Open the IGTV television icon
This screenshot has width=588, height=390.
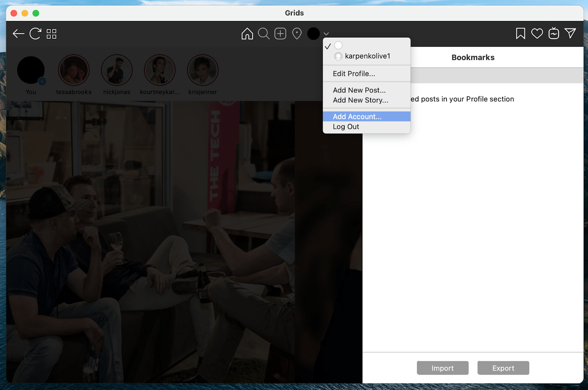[x=553, y=33]
